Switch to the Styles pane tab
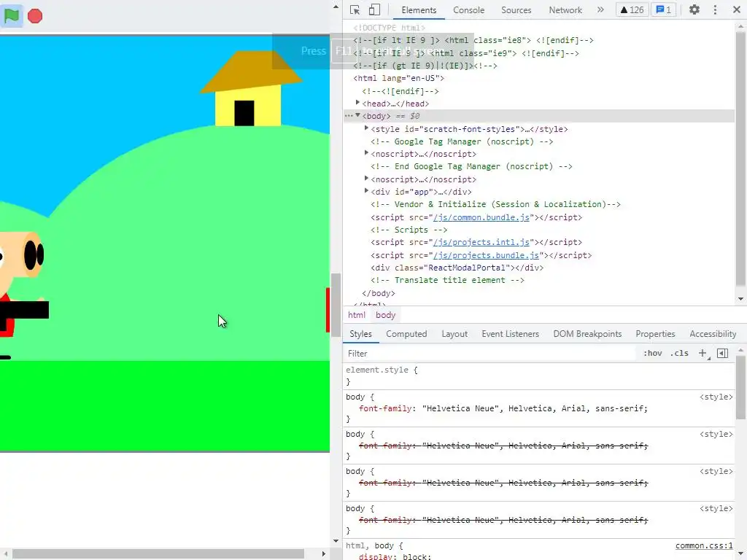 [360, 334]
